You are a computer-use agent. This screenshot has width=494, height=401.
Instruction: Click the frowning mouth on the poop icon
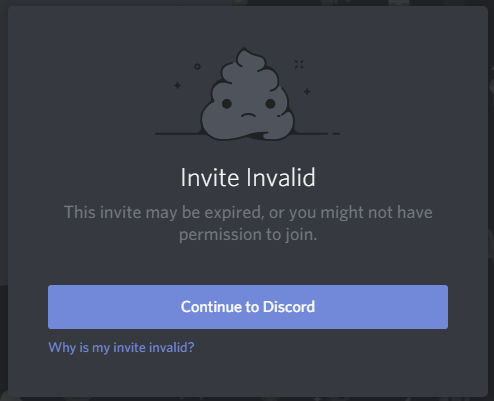[248, 115]
